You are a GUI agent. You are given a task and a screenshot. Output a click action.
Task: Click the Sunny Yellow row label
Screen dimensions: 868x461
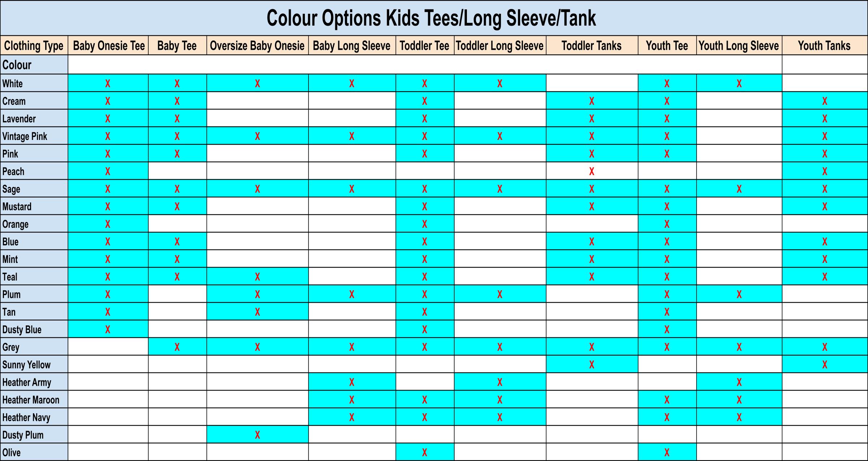(x=26, y=365)
